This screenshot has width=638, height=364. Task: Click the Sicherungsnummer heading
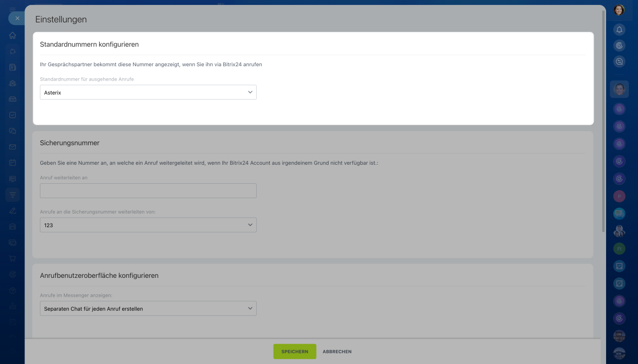click(x=70, y=143)
